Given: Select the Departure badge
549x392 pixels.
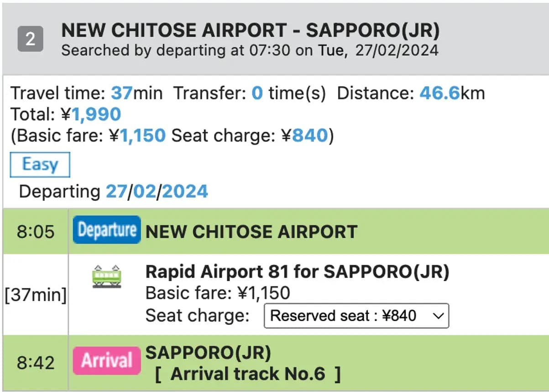Looking at the screenshot, I should [x=106, y=231].
